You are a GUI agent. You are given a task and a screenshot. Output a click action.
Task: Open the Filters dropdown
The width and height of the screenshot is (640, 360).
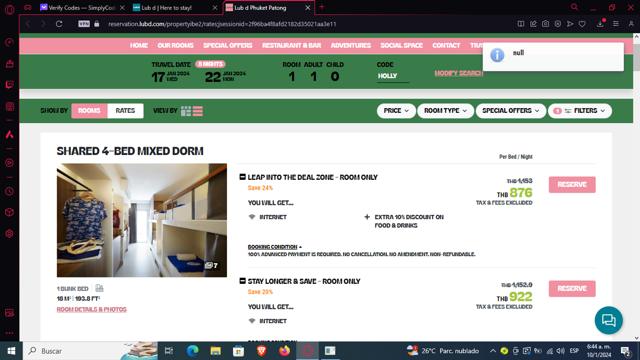pyautogui.click(x=580, y=111)
